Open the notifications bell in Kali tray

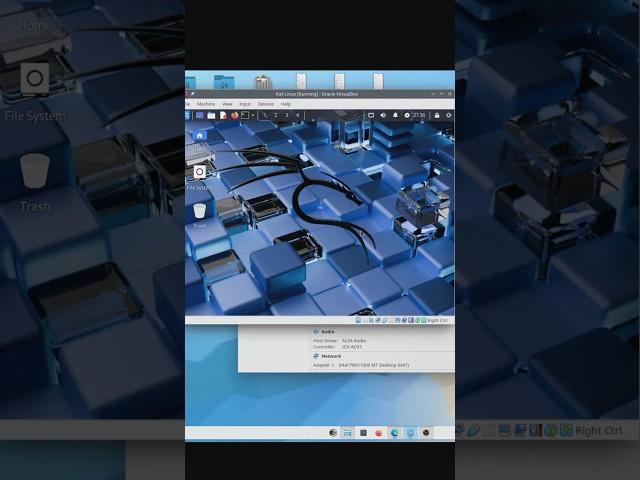coord(395,116)
